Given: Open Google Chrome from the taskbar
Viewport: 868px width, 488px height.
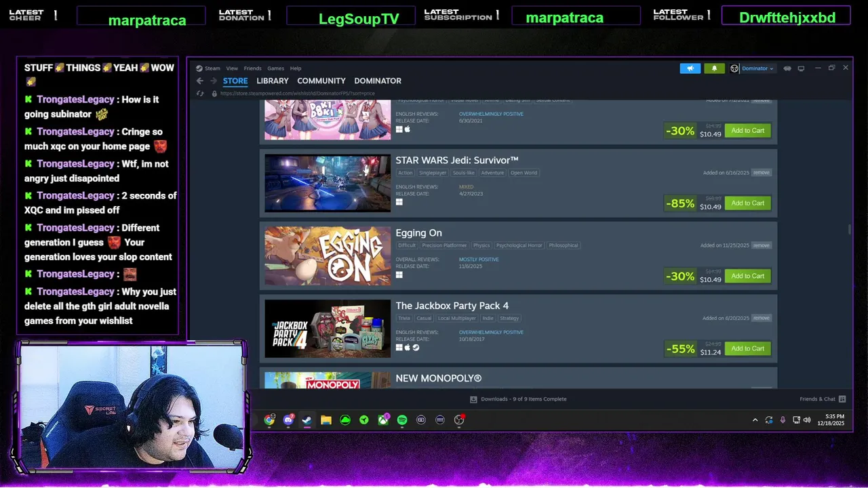Looking at the screenshot, I should 269,420.
